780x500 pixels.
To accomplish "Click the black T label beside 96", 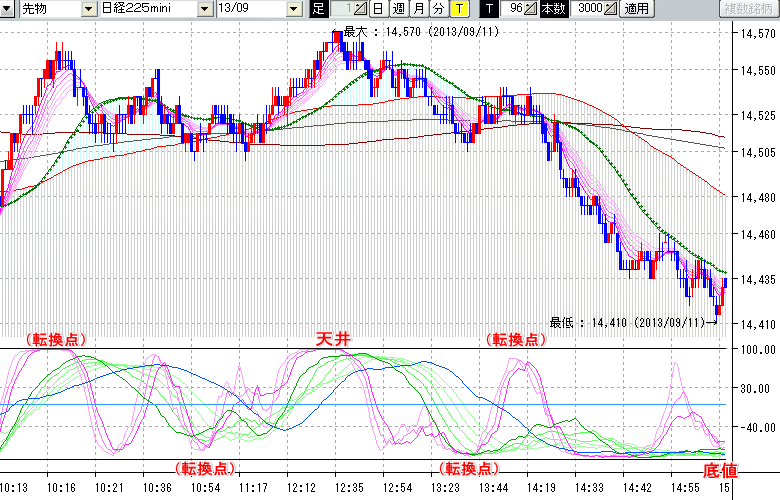I will [x=489, y=9].
